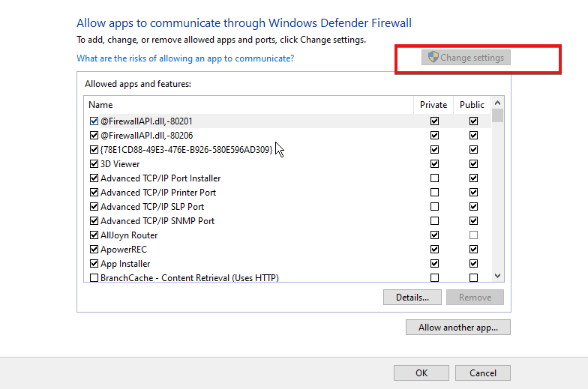Uncheck Public for @FirewallAPI.dll,-80201

pyautogui.click(x=473, y=121)
